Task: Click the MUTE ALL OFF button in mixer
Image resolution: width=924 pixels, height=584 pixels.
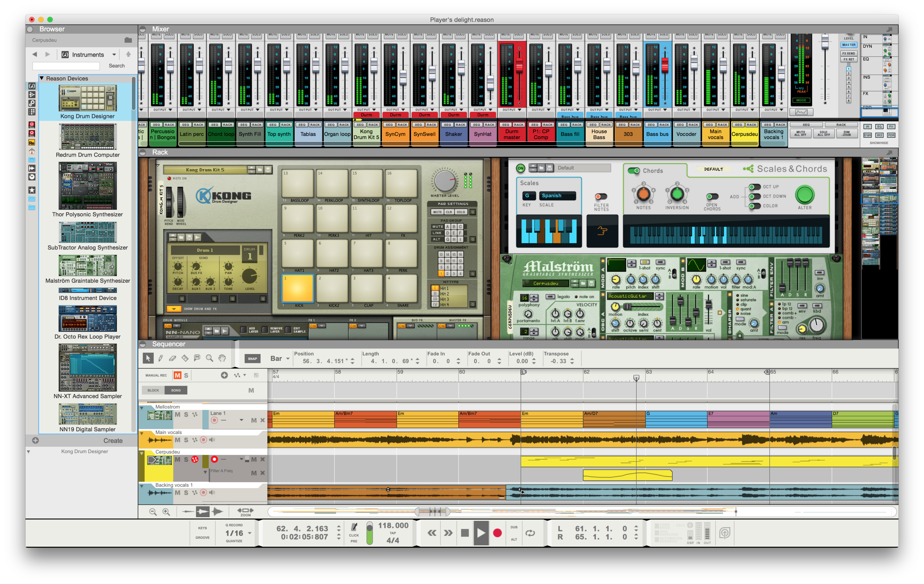Action: [800, 133]
